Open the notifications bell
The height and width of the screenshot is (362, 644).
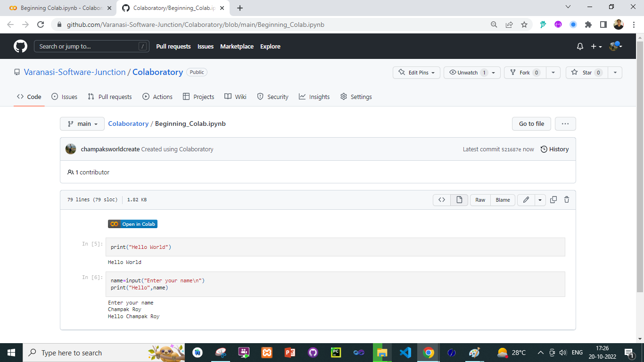pyautogui.click(x=580, y=46)
